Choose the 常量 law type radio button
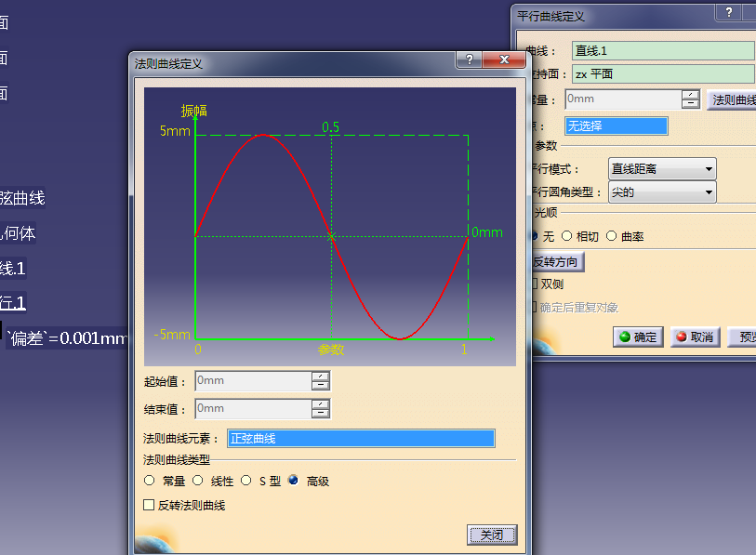 tap(150, 481)
